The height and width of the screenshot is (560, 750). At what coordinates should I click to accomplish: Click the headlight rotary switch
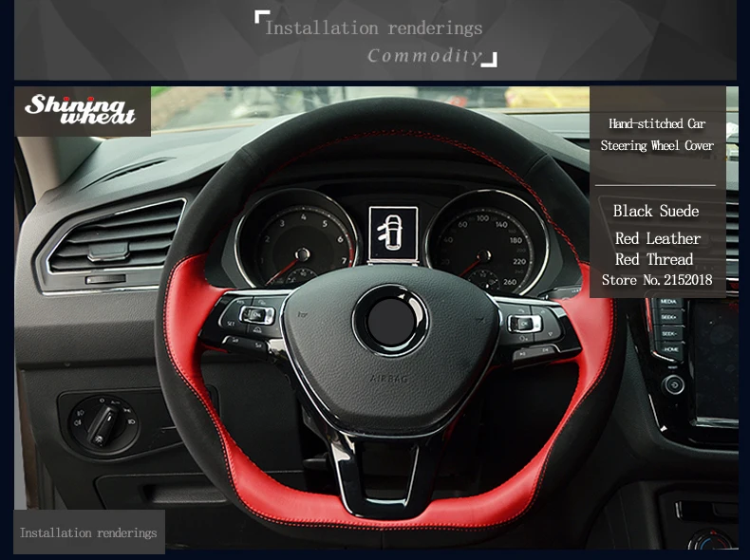[103, 423]
